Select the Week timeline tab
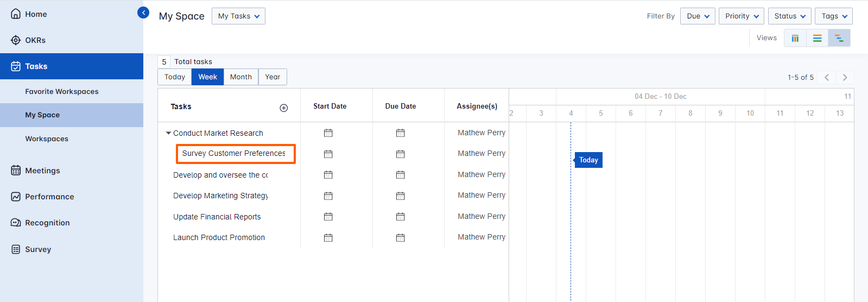This screenshot has width=868, height=302. coord(208,77)
